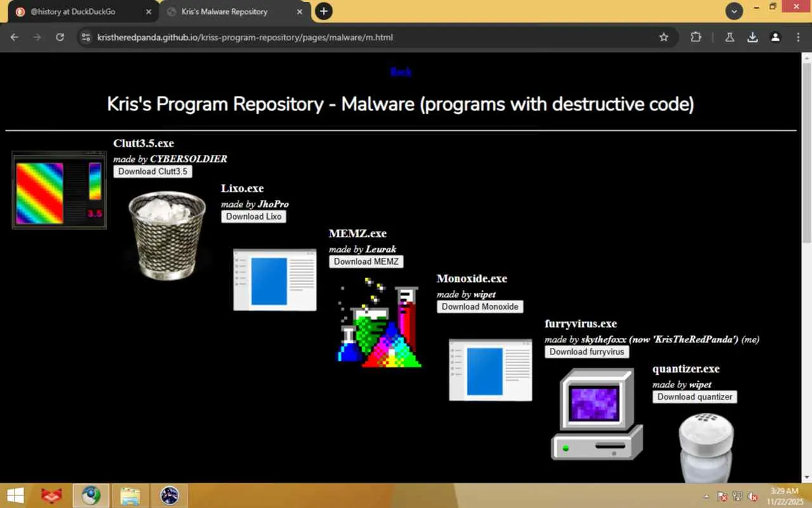Click the scrollbar up arrow
The image size is (812, 508).
click(x=807, y=57)
